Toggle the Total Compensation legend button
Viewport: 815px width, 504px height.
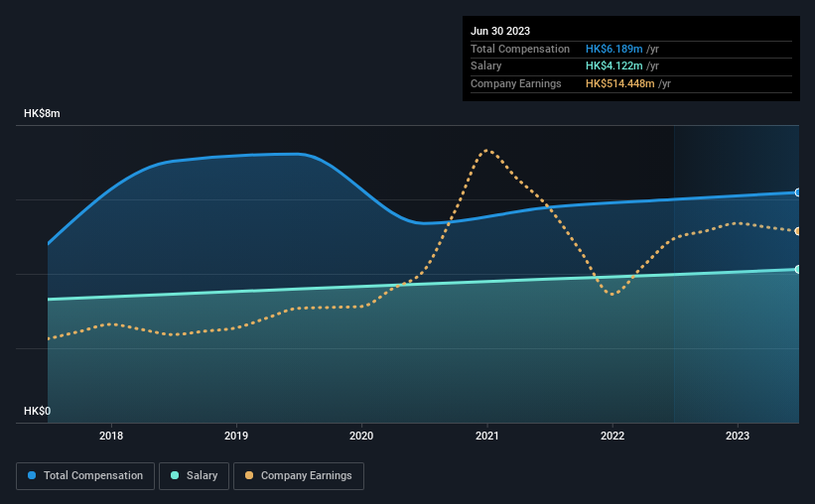click(85, 476)
